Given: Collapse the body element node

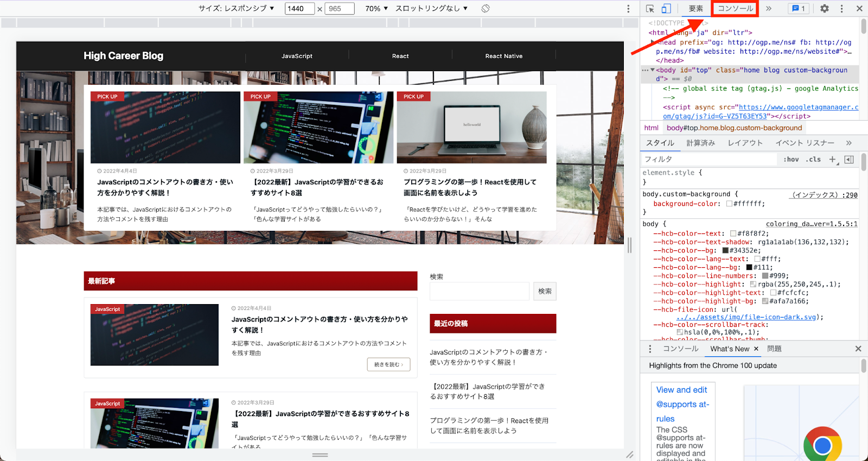Looking at the screenshot, I should [653, 70].
